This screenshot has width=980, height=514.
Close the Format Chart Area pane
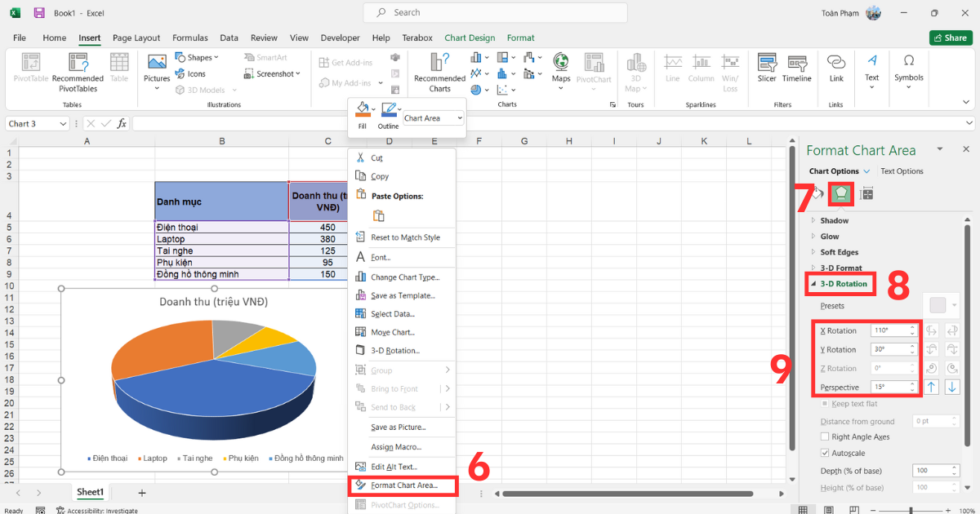click(x=966, y=149)
